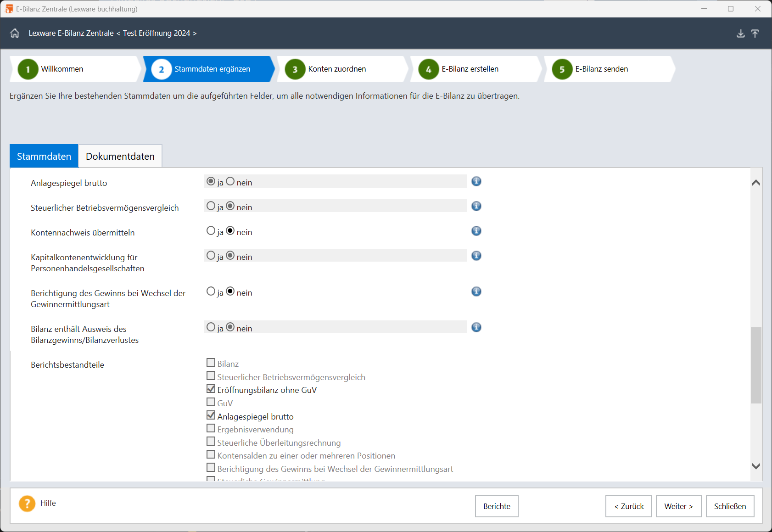The height and width of the screenshot is (532, 772).
Task: Go to the home icon in header
Action: click(15, 33)
